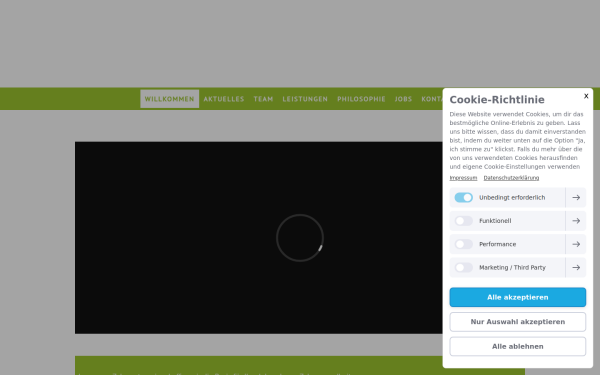
Task: Open details arrow for Funktionell cookies
Action: coord(576,221)
